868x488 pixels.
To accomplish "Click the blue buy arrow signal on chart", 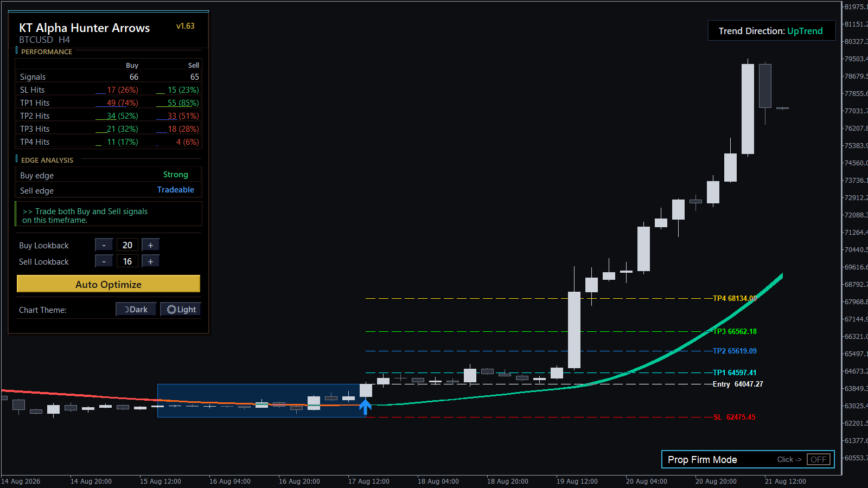I will point(366,407).
